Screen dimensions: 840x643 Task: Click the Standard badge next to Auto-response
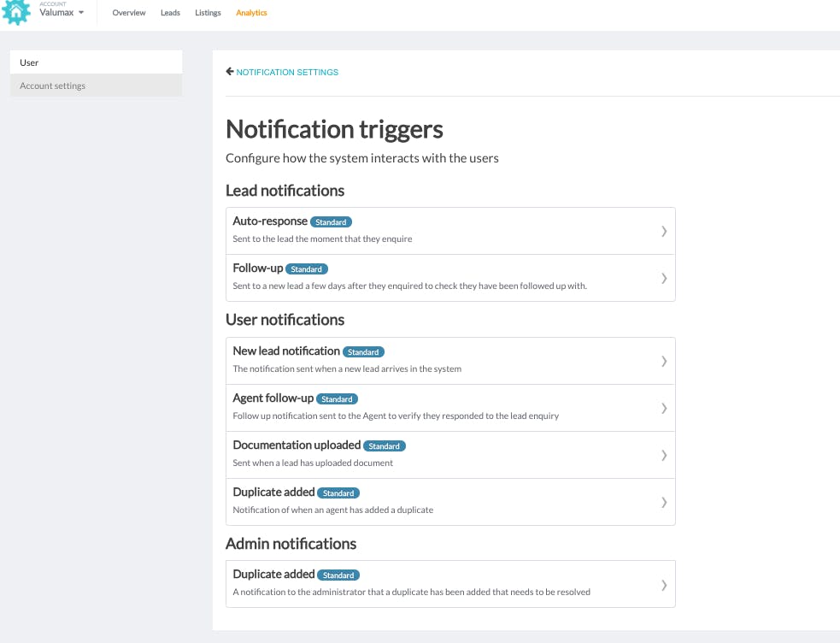click(x=331, y=221)
